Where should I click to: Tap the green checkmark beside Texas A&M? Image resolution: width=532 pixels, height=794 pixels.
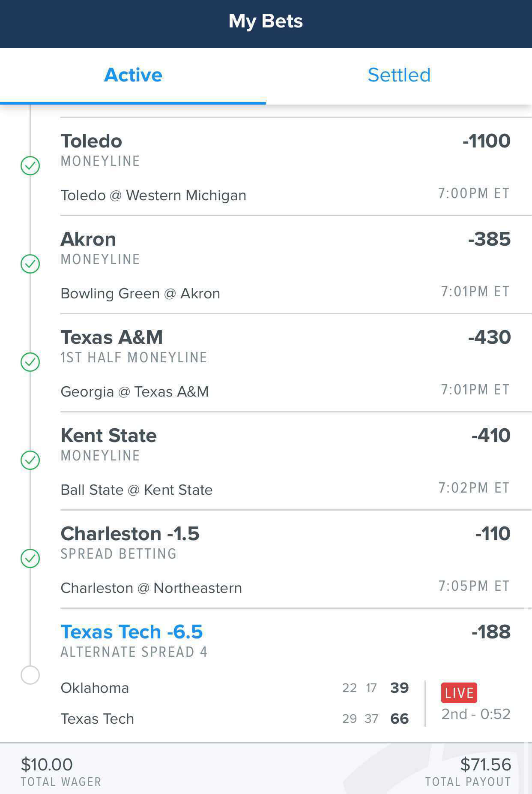tap(30, 362)
